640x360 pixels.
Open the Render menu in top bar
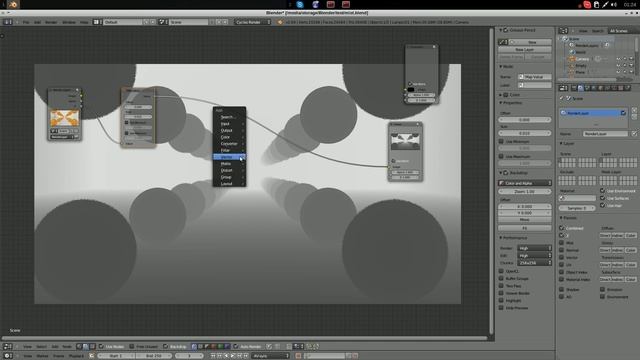point(51,22)
